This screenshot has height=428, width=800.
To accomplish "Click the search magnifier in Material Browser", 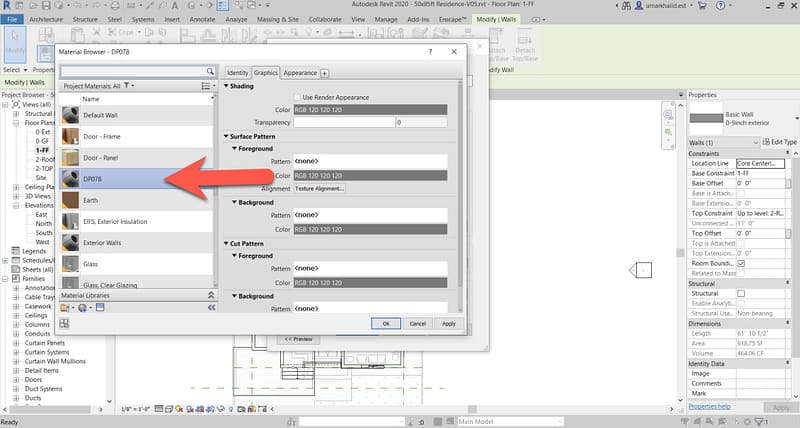I will click(210, 72).
